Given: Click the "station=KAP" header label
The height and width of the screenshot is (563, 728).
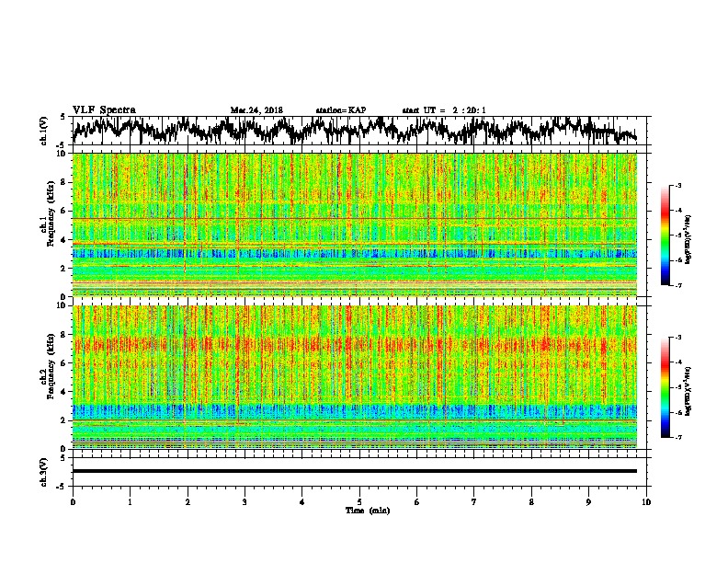Looking at the screenshot, I should [341, 110].
